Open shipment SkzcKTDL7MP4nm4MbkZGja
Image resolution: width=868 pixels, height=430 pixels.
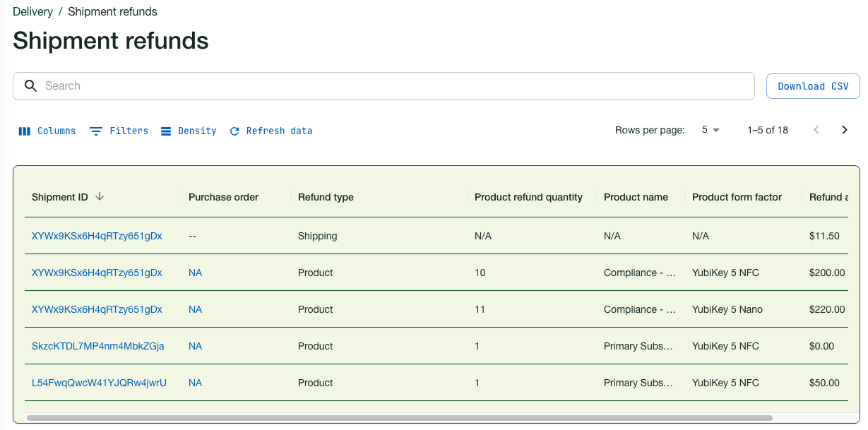pos(97,346)
